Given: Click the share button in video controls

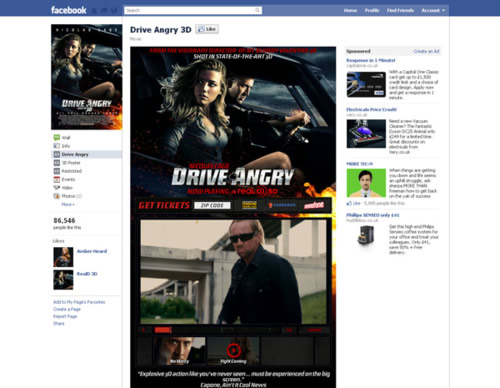Looking at the screenshot, I should pyautogui.click(x=314, y=330).
